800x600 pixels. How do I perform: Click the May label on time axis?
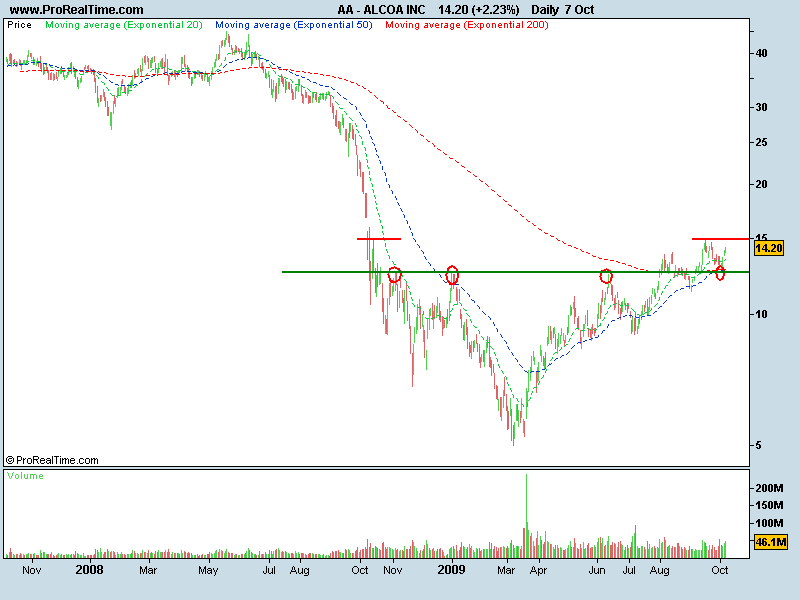point(208,570)
